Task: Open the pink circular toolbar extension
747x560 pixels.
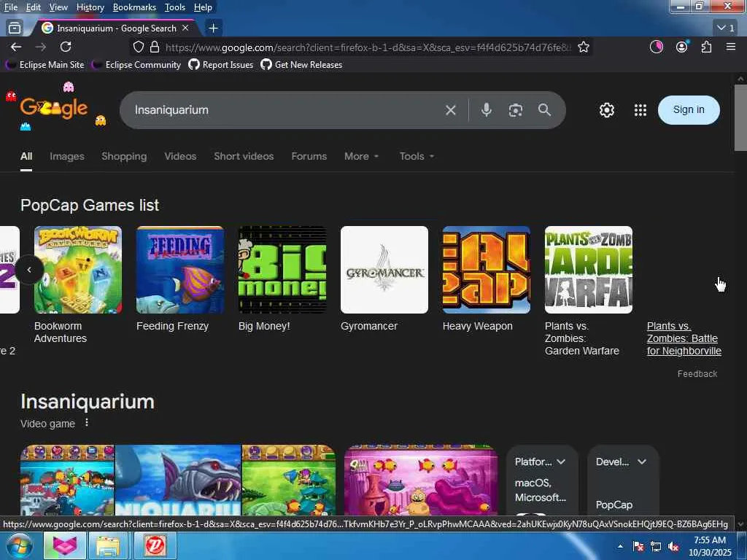Action: [x=657, y=47]
